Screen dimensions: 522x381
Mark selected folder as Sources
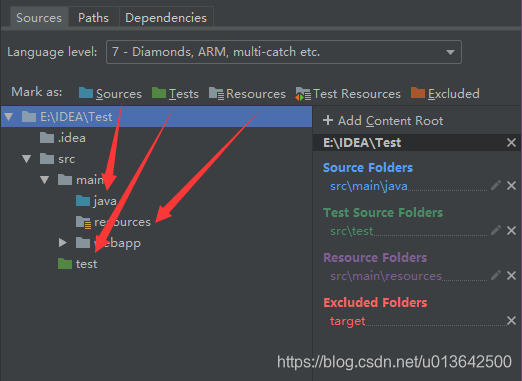[110, 94]
